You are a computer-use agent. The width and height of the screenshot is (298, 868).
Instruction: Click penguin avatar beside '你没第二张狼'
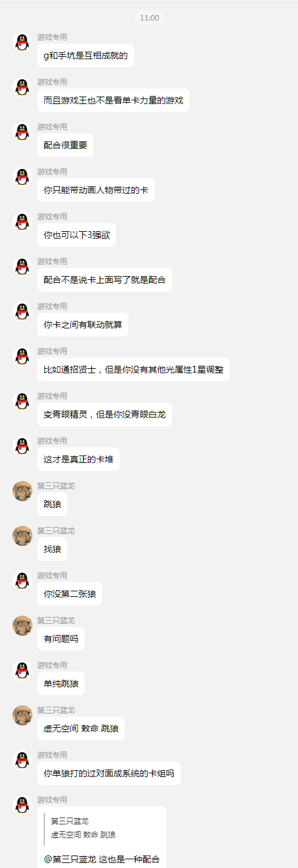tap(22, 581)
